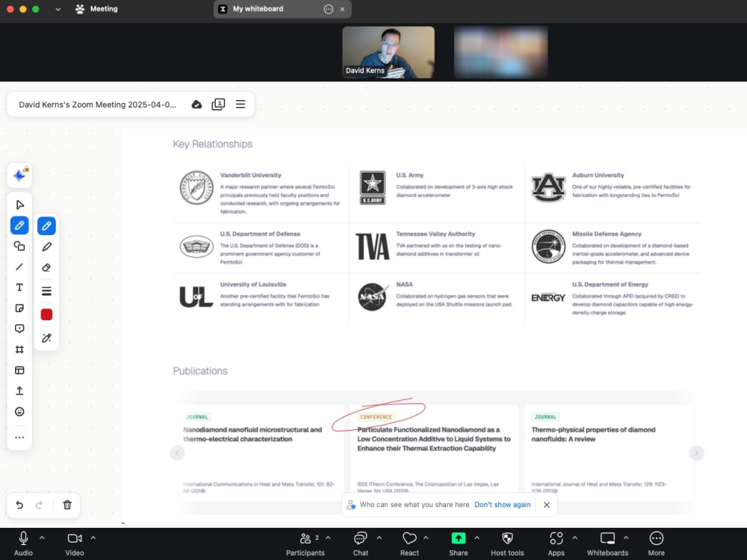
Task: Open line thickness options
Action: 46,291
